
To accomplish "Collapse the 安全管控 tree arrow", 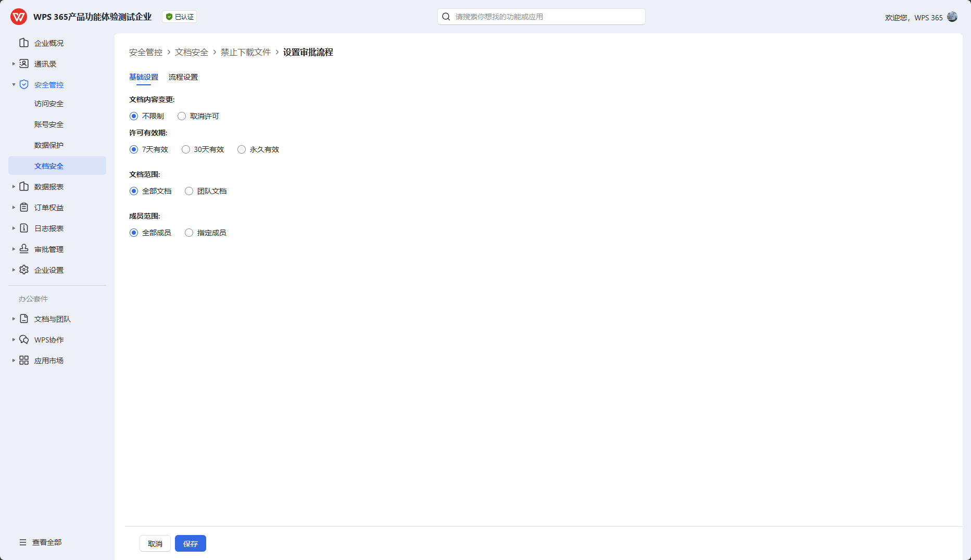I will (x=14, y=84).
